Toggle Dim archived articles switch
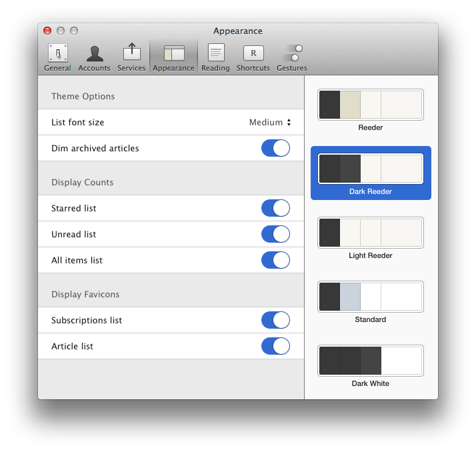Screen dimensions: 476x452 click(x=275, y=148)
